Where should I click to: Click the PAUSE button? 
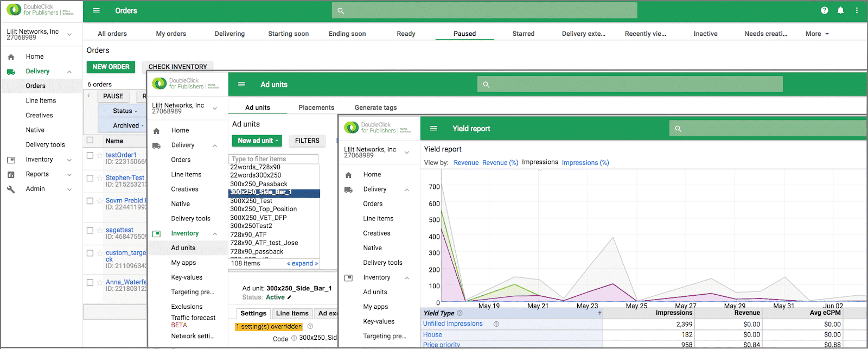113,96
